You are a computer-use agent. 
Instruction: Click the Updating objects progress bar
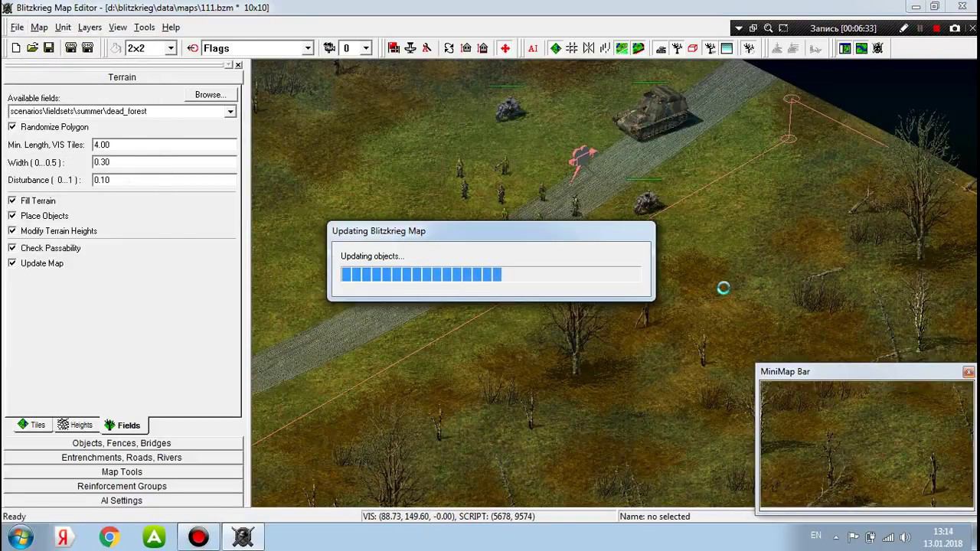click(491, 274)
